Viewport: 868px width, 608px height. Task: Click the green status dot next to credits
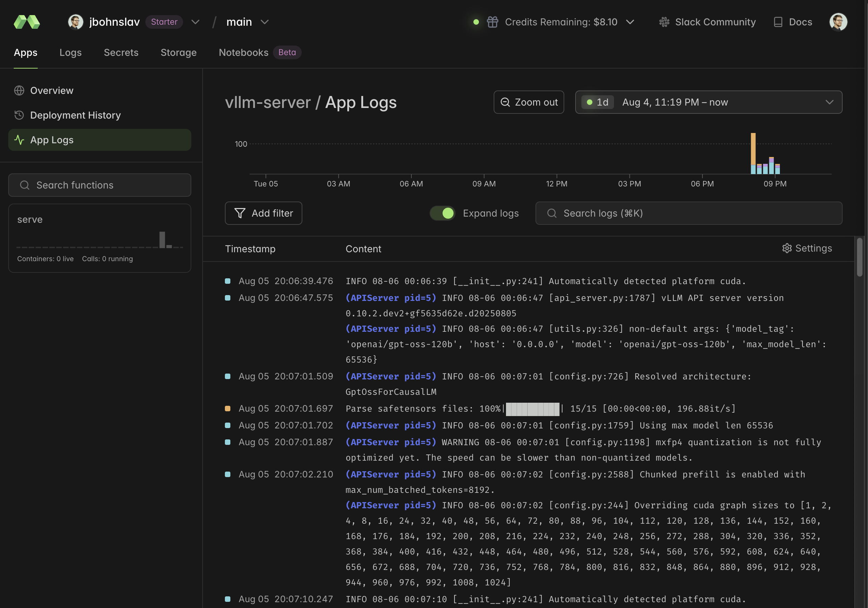(477, 22)
